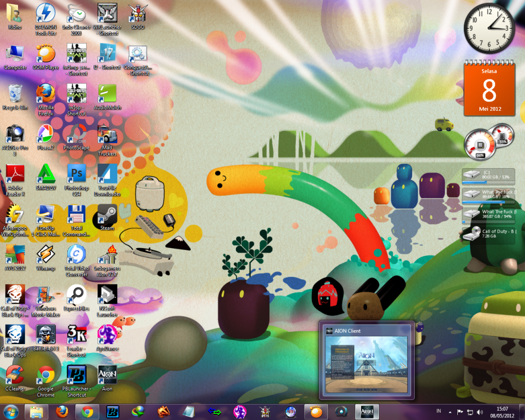Select the Ashampoo WinOptimizer icon
The width and height of the screenshot is (525, 420).
[15, 221]
